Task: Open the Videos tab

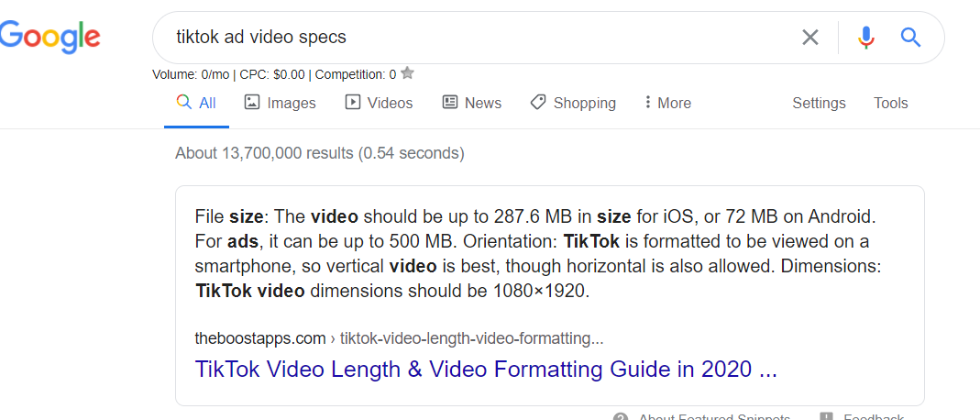Action: click(379, 103)
